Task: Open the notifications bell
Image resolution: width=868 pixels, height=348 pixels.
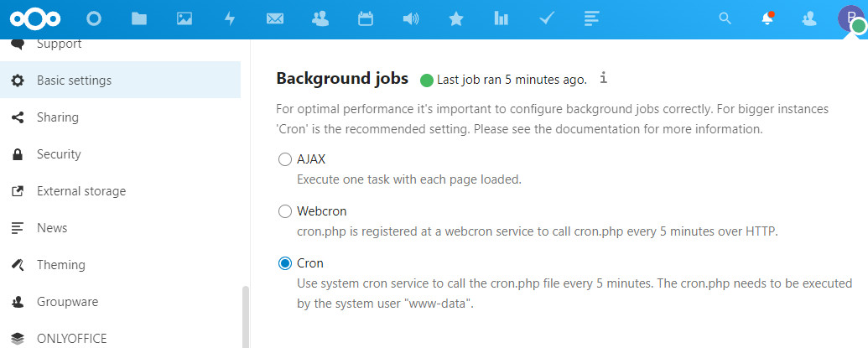Action: (x=767, y=18)
